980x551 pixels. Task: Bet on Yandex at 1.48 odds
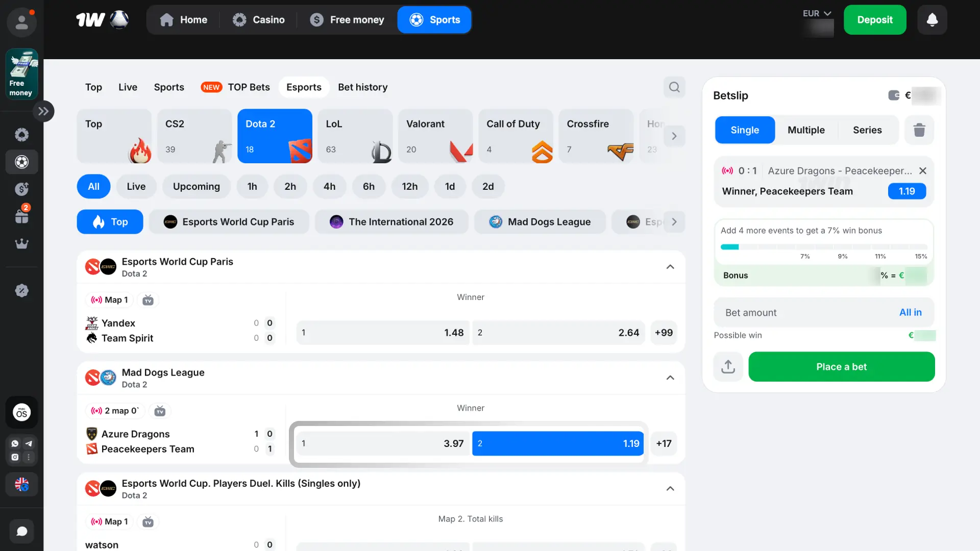[383, 333]
